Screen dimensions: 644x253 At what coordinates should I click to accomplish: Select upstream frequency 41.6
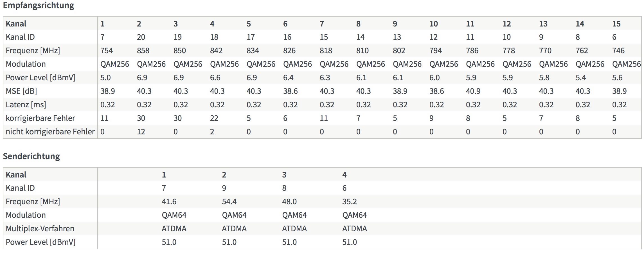point(169,202)
